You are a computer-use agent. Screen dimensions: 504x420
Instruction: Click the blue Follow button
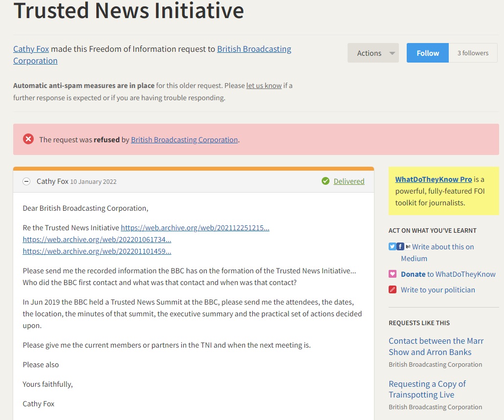click(x=428, y=53)
